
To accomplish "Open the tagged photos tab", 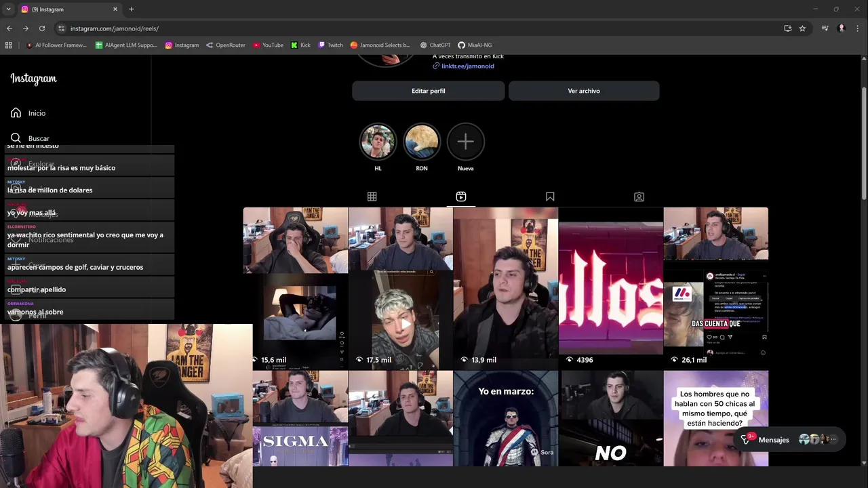I will [x=639, y=197].
